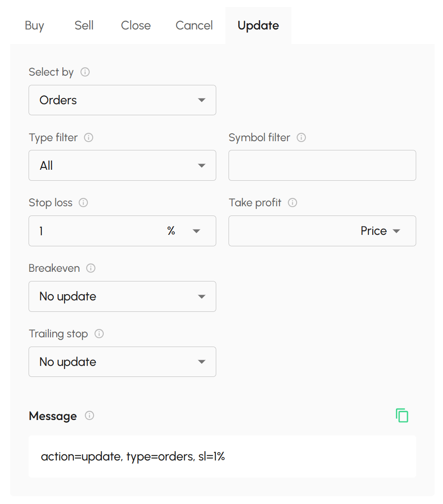This screenshot has height=504, width=443.
Task: Copy the message using the green copy icon
Action: pos(402,415)
